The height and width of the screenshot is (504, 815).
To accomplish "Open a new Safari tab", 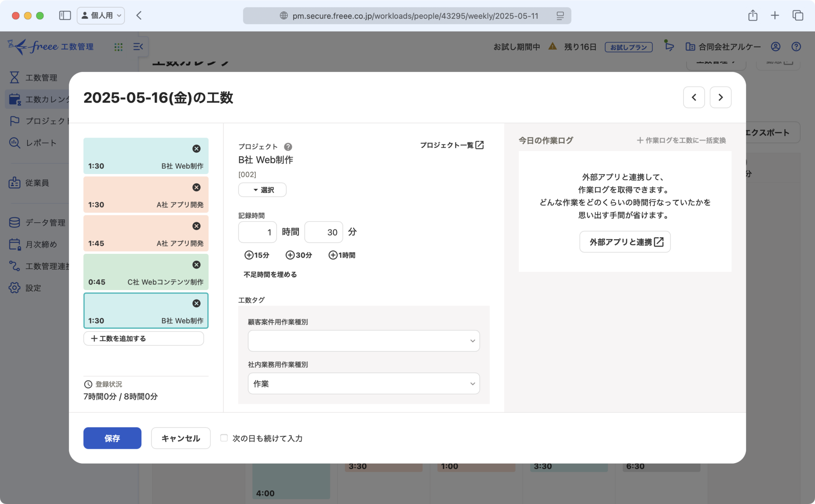I will pyautogui.click(x=775, y=16).
